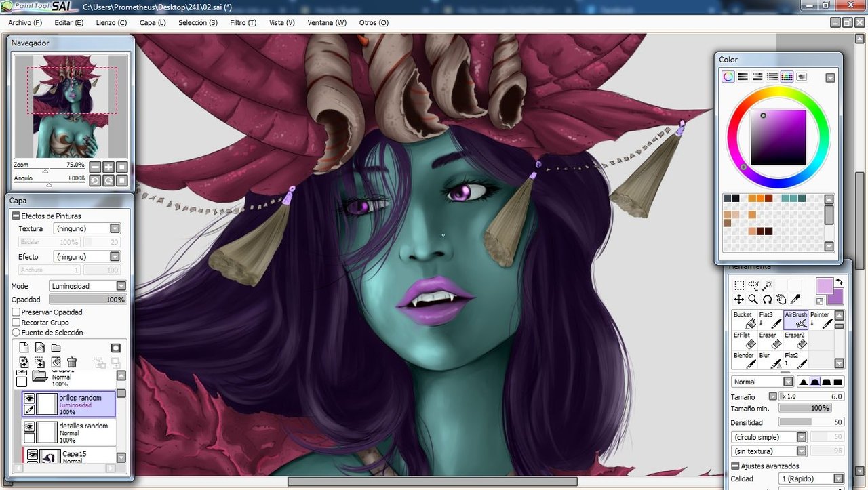Select the zoom magnifier tool
The image size is (868, 490).
[x=753, y=299]
